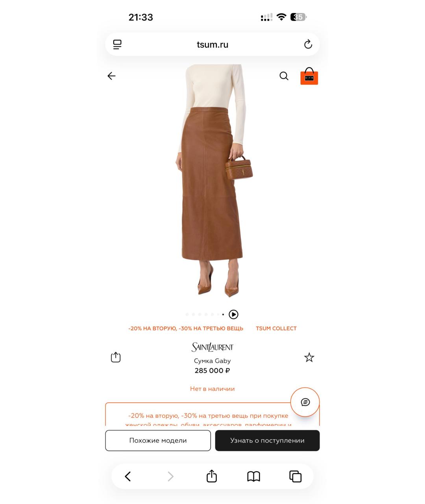
Task: Tap the Узнать о поступлении button
Action: coord(267,441)
